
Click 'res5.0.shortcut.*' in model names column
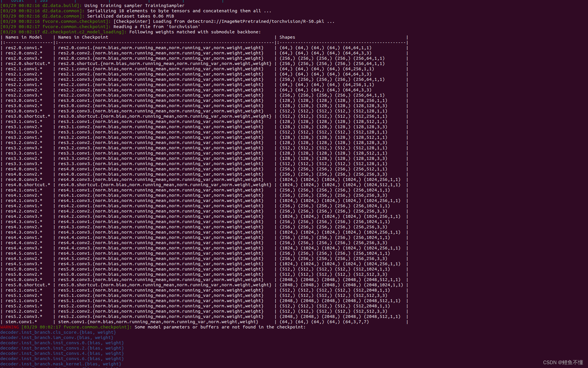coord(28,285)
